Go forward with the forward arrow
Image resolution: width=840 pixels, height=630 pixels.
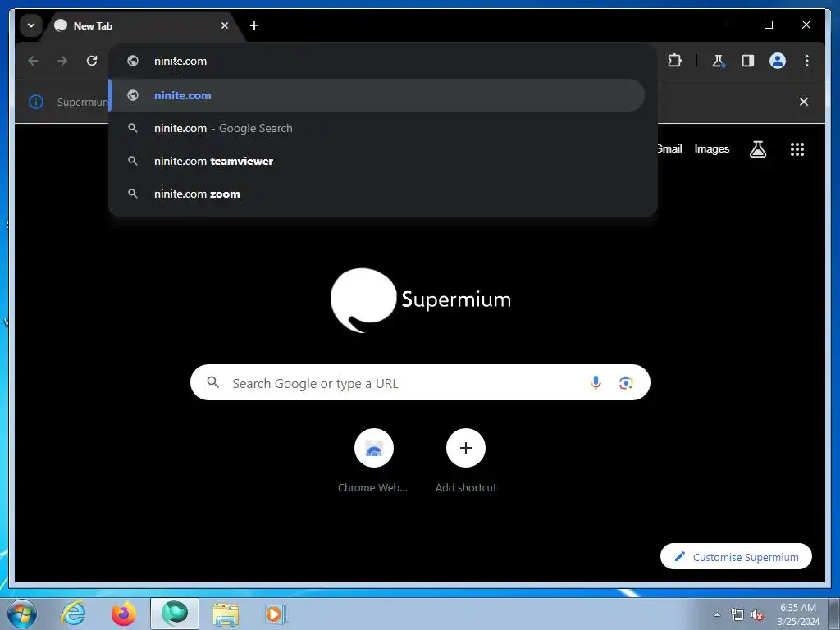[62, 61]
